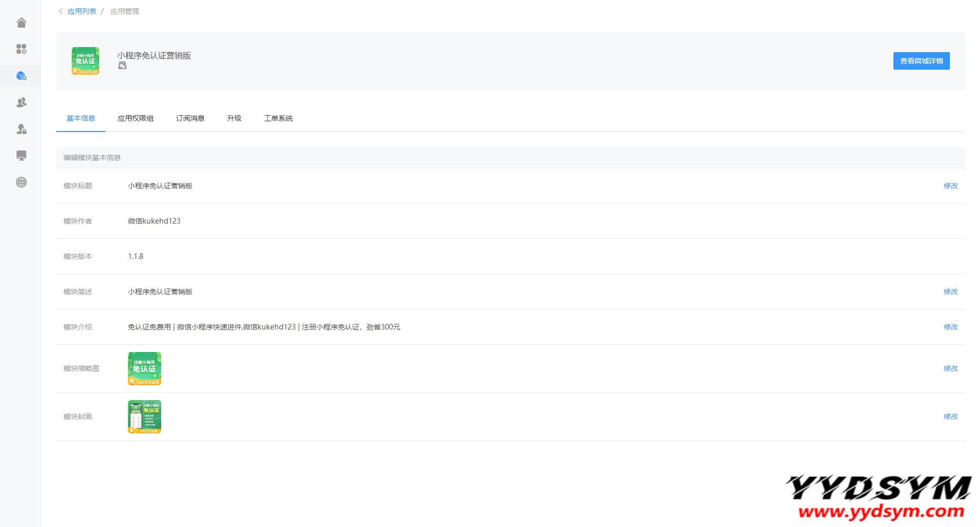Click 修改 beside the 模块介绍 text
Image resolution: width=980 pixels, height=527 pixels.
[x=950, y=327]
